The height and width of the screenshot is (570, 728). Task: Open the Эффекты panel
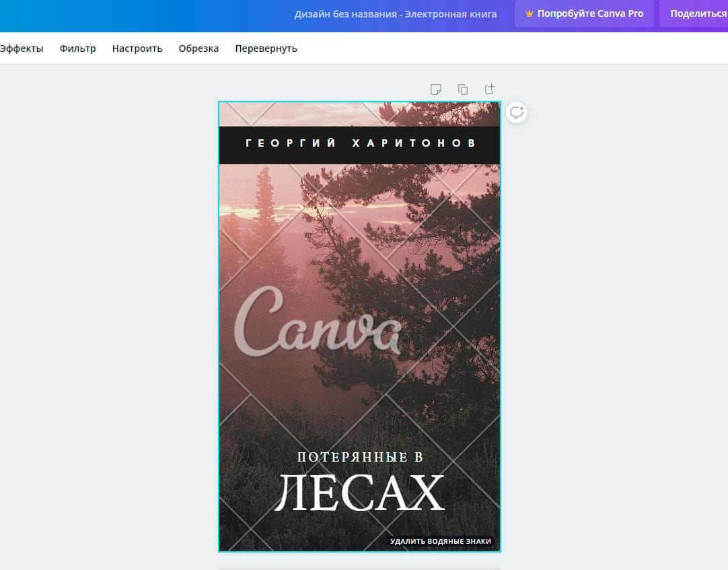[x=22, y=48]
